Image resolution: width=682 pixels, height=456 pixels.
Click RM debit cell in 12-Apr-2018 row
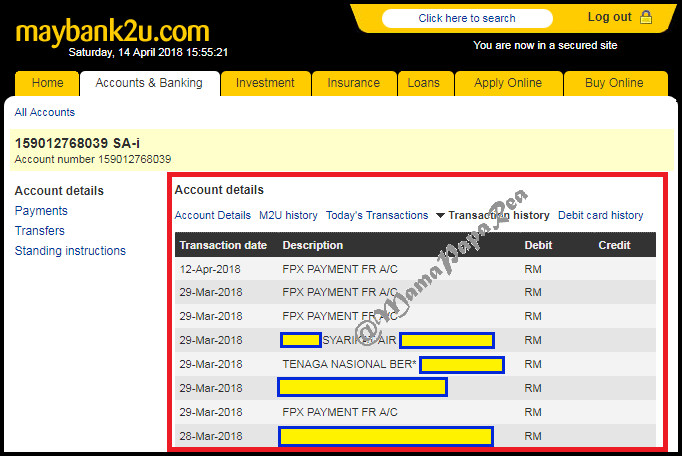click(533, 269)
